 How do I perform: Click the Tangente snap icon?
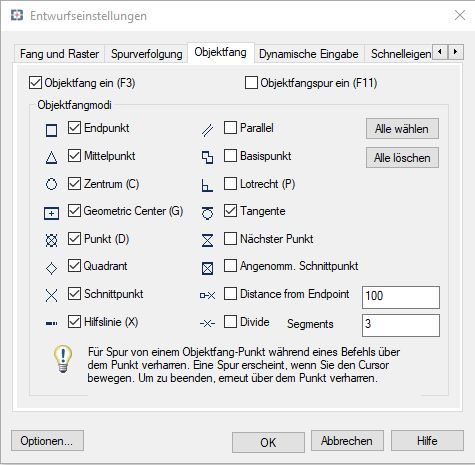tap(207, 213)
